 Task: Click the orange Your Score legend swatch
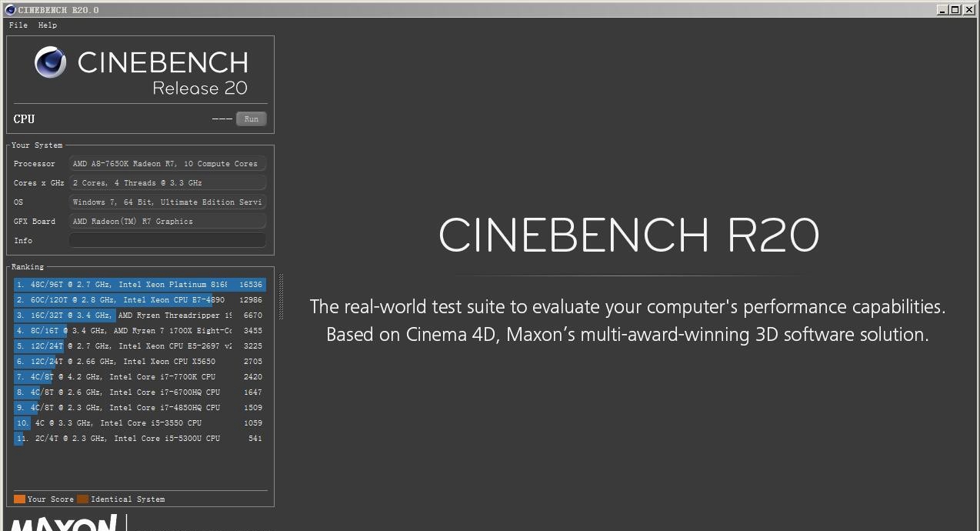point(19,499)
